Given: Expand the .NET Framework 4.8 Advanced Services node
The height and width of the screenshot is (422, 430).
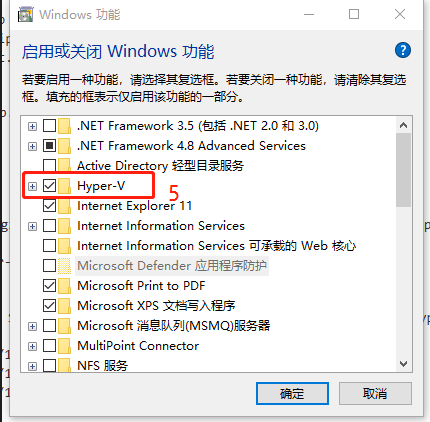Looking at the screenshot, I should (32, 146).
